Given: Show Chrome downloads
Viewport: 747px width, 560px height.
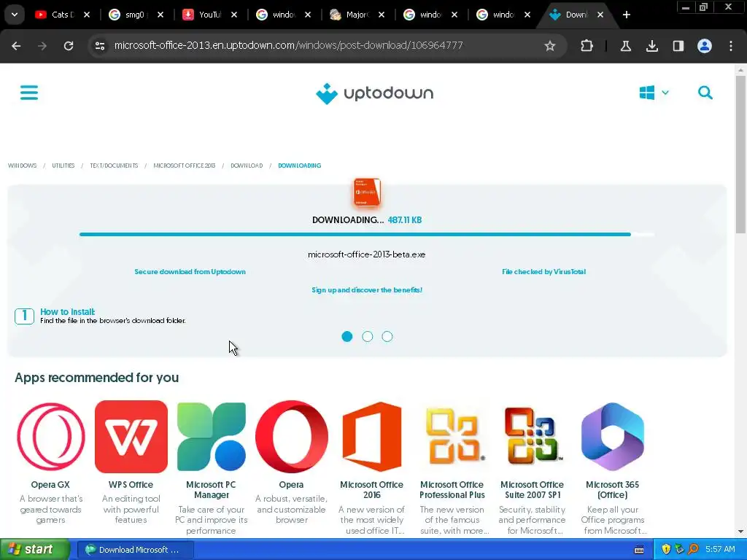Looking at the screenshot, I should point(651,46).
